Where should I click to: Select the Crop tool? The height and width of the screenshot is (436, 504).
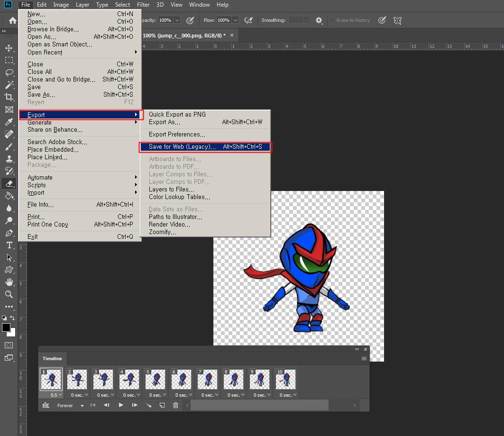point(9,97)
